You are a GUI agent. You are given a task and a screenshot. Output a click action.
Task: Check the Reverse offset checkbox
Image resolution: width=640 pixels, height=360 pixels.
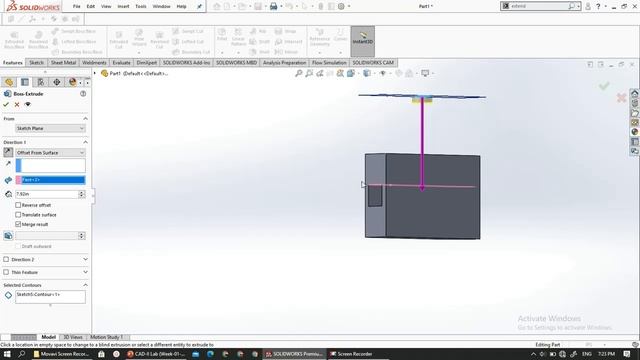point(18,205)
